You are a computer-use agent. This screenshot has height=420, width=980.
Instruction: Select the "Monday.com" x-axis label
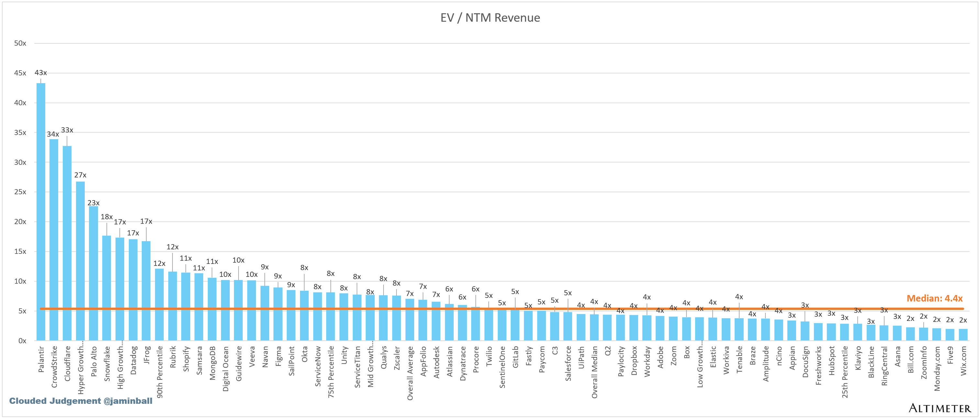937,369
